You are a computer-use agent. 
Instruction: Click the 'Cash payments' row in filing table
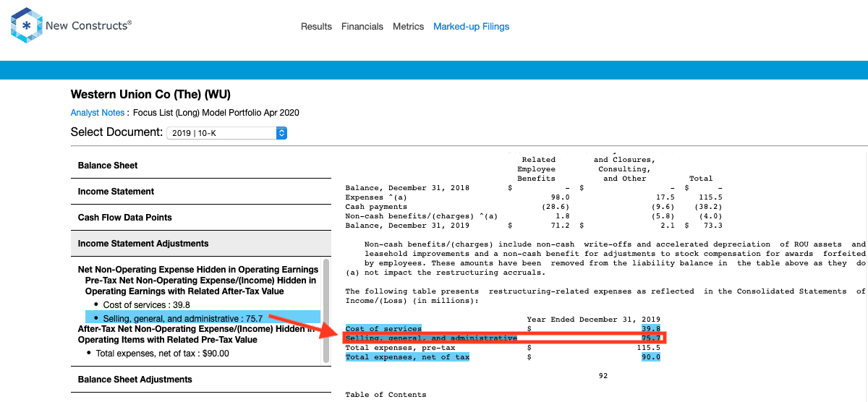click(x=534, y=207)
